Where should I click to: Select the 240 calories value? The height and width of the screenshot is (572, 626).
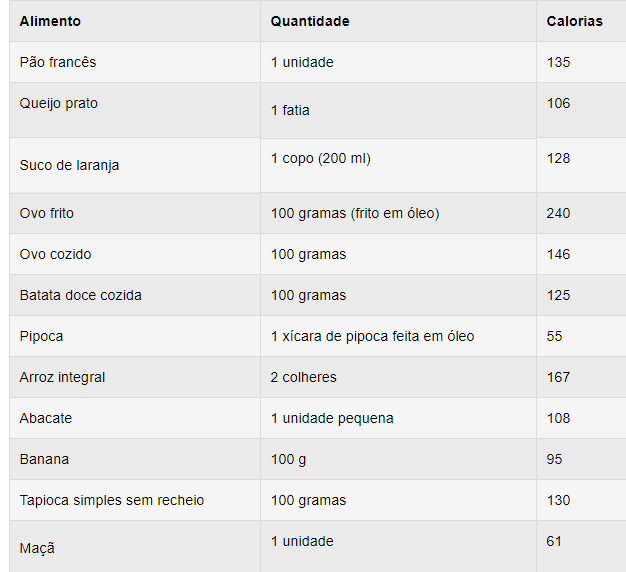click(558, 213)
